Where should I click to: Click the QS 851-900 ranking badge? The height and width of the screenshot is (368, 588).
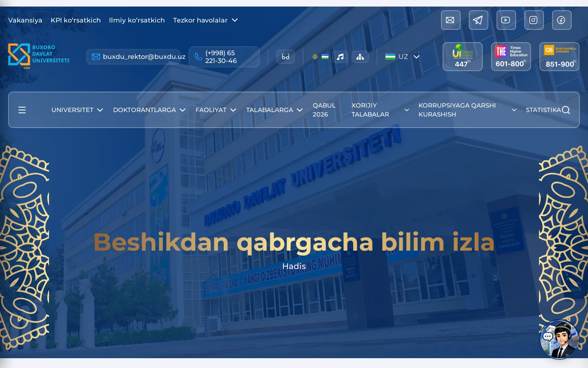(x=559, y=56)
